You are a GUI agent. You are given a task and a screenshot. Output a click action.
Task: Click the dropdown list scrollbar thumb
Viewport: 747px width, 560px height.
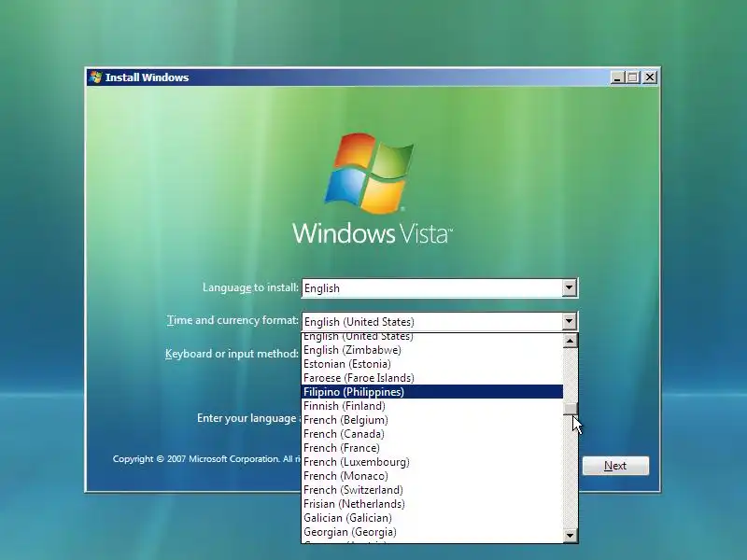pyautogui.click(x=571, y=409)
